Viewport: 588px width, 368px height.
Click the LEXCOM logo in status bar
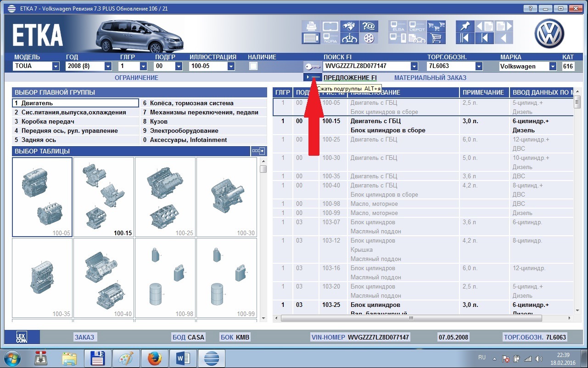21,337
